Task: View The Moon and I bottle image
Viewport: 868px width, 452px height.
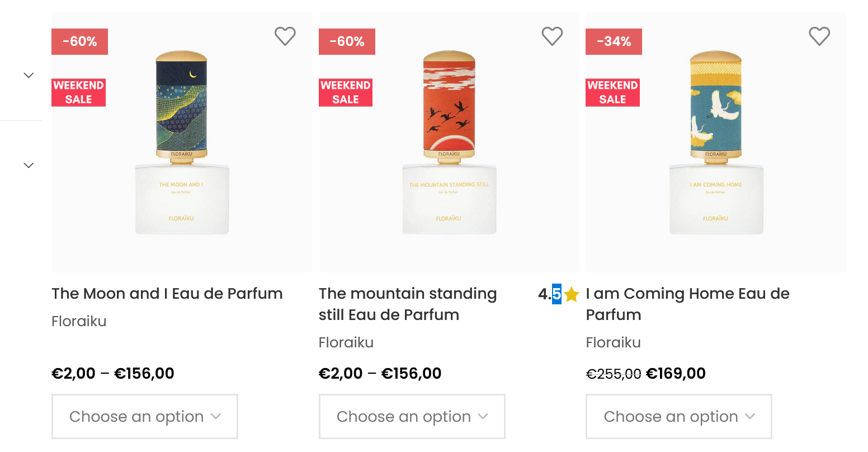Action: point(182,143)
